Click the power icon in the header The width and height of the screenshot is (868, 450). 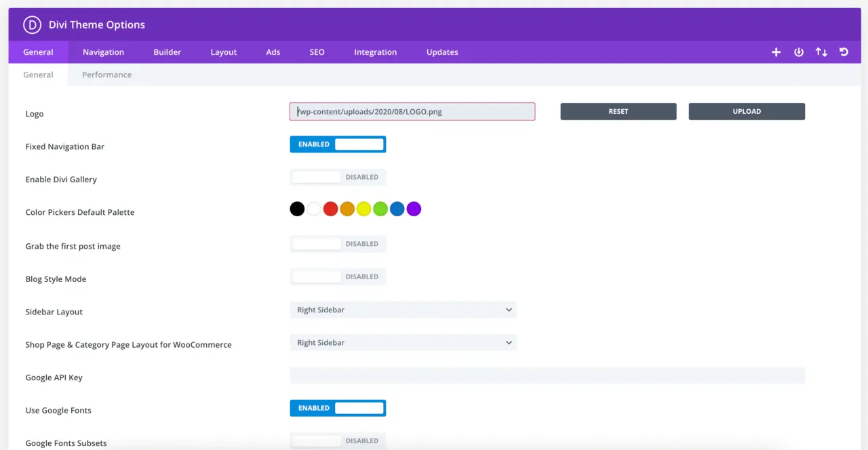tap(799, 52)
